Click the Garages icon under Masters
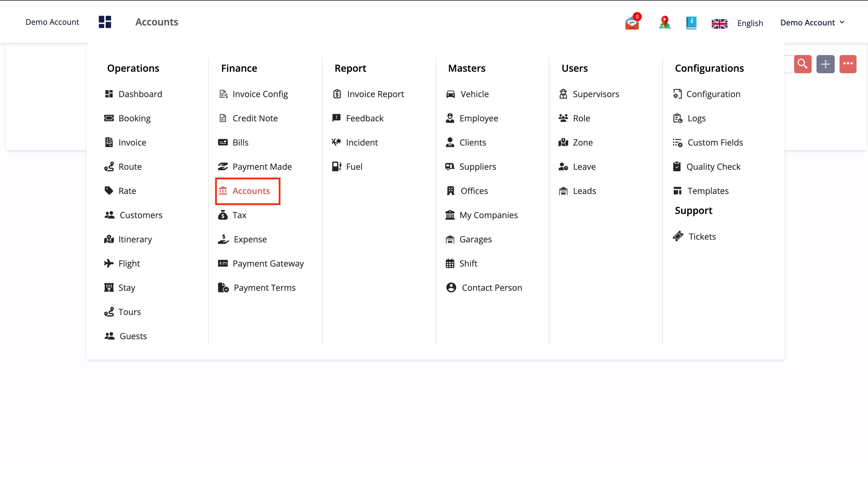Screen dimensions: 868x495 coord(450,239)
